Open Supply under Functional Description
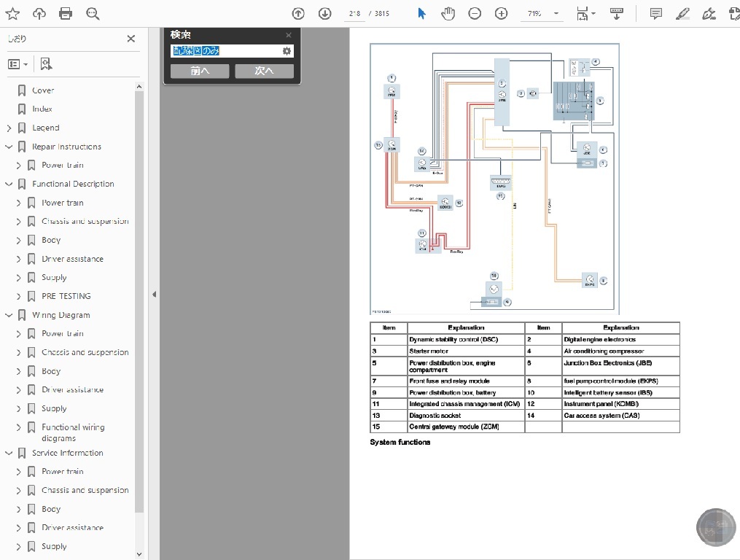The width and height of the screenshot is (740, 560). (54, 278)
